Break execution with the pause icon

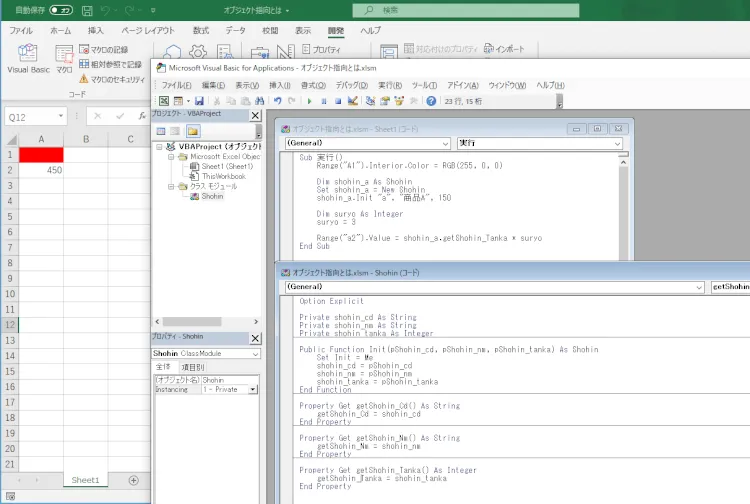pos(324,101)
